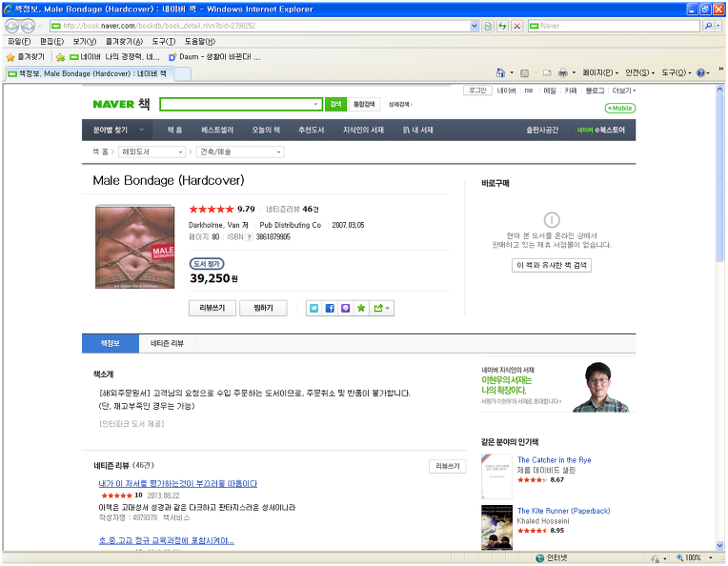Click the purple me2day share icon
The width and height of the screenshot is (728, 566).
(346, 309)
